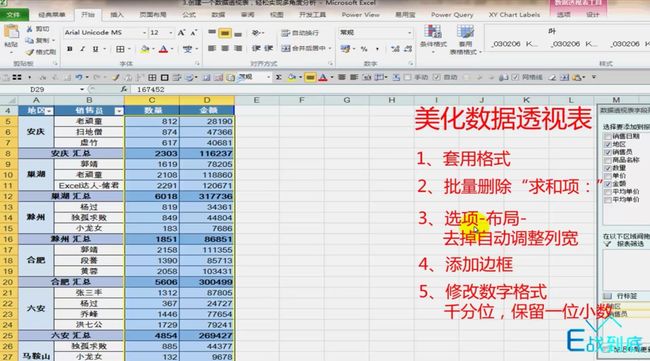This screenshot has height=361, width=650.
Task: Click the Borders grid icon in Font group
Action: coord(120,49)
